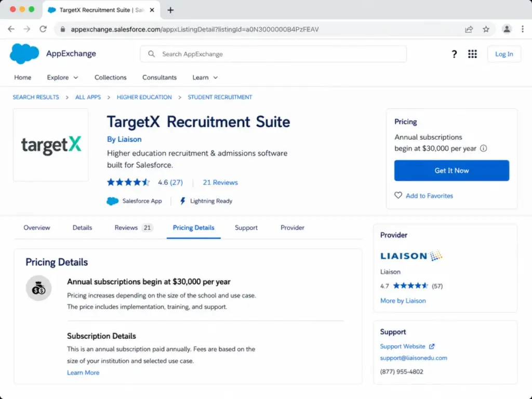532x399 pixels.
Task: Open the Consultants nav item
Action: tap(159, 78)
